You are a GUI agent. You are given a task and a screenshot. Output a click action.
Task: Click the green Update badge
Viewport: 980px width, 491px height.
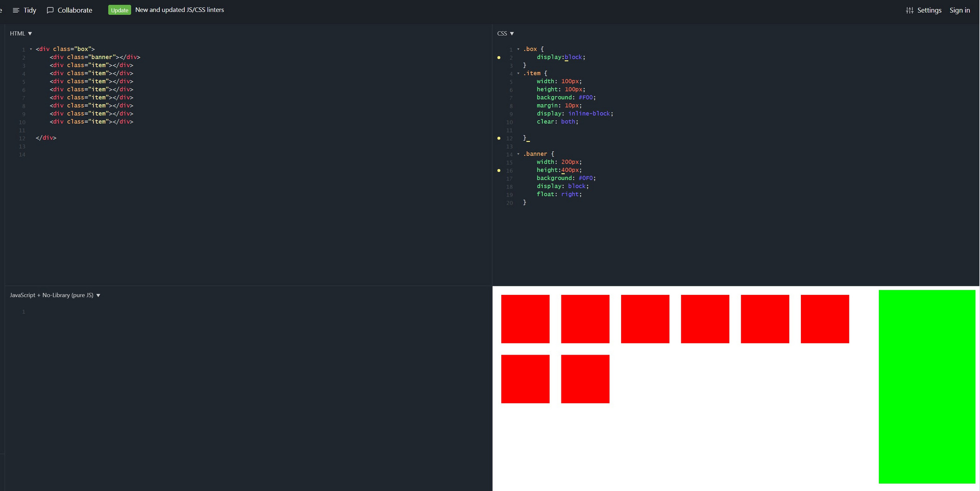119,10
